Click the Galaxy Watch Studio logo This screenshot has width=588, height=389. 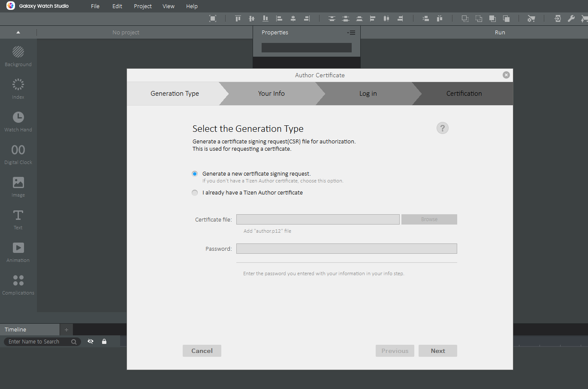click(x=11, y=6)
